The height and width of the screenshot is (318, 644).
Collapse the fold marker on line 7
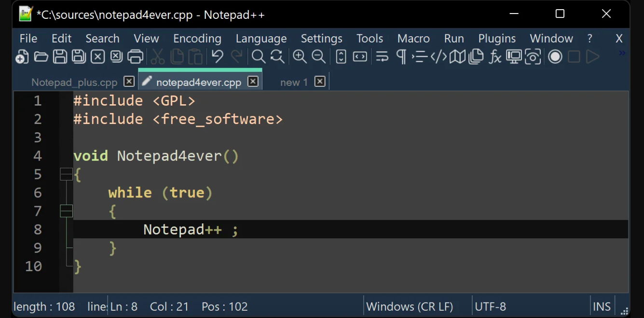[x=66, y=211]
